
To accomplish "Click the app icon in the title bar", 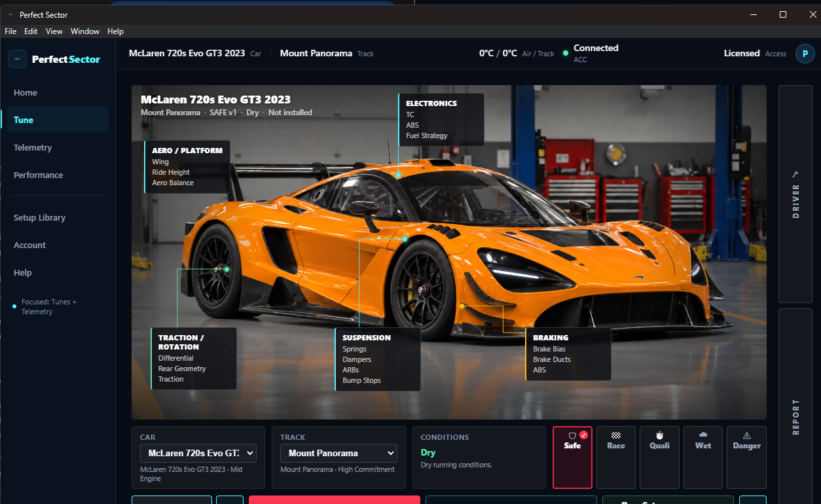I will [x=10, y=14].
